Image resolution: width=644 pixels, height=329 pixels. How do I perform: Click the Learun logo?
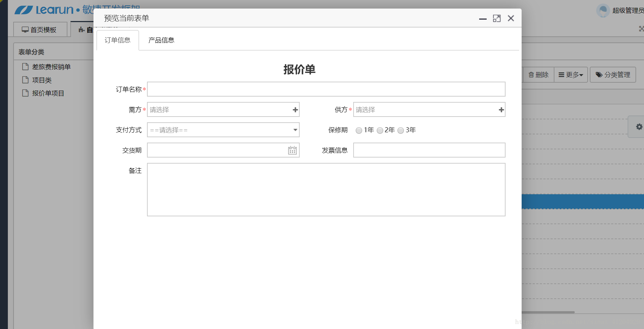point(44,10)
